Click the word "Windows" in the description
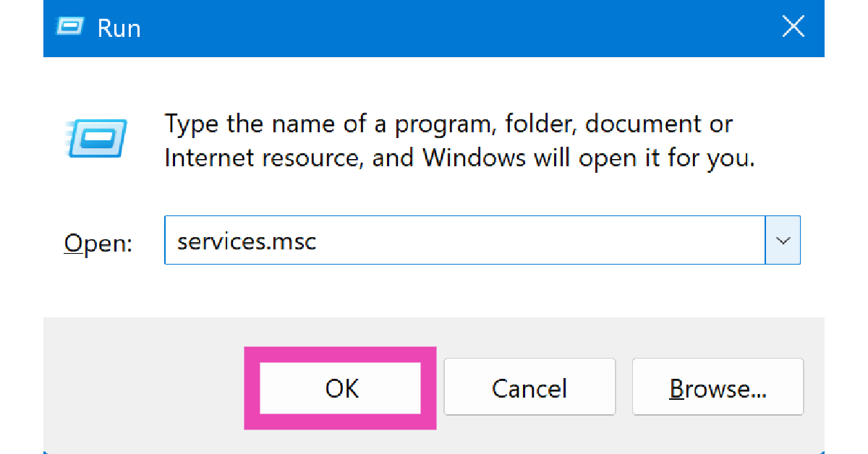868x454 pixels. coord(474,157)
